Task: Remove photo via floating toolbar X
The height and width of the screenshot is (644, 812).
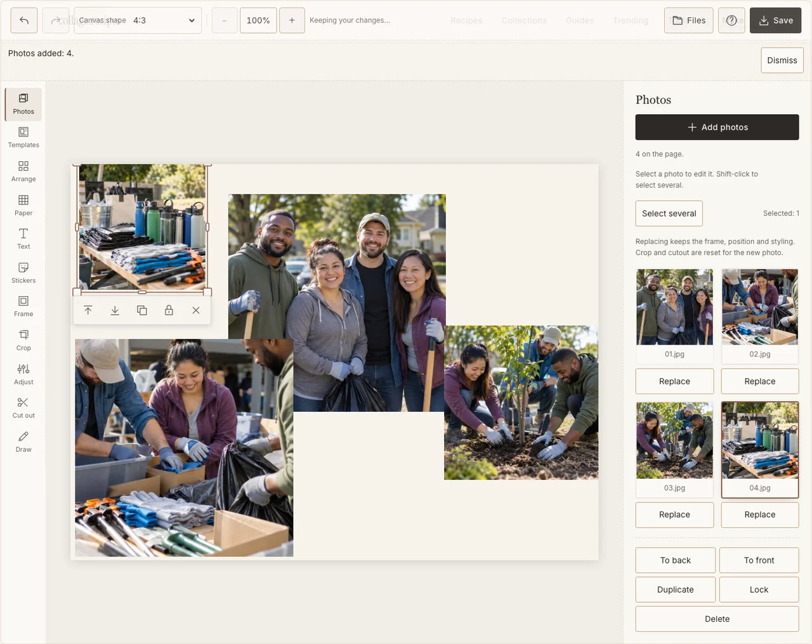Action: click(x=196, y=310)
